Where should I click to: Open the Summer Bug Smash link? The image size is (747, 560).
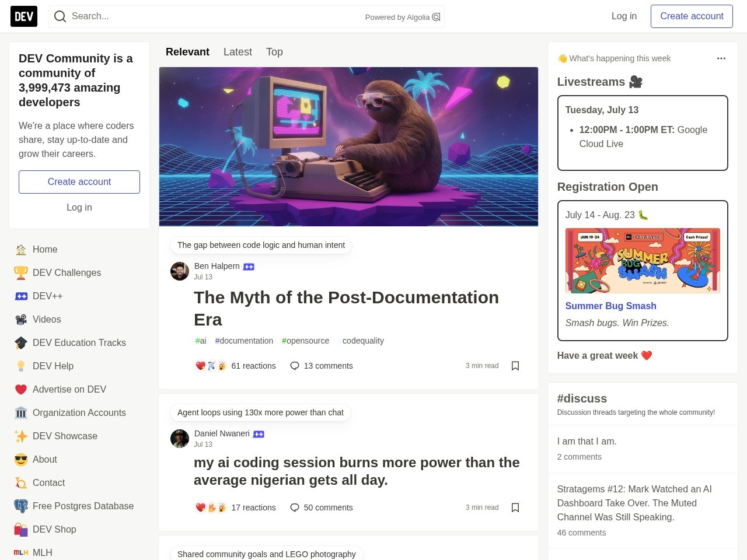[x=610, y=306]
